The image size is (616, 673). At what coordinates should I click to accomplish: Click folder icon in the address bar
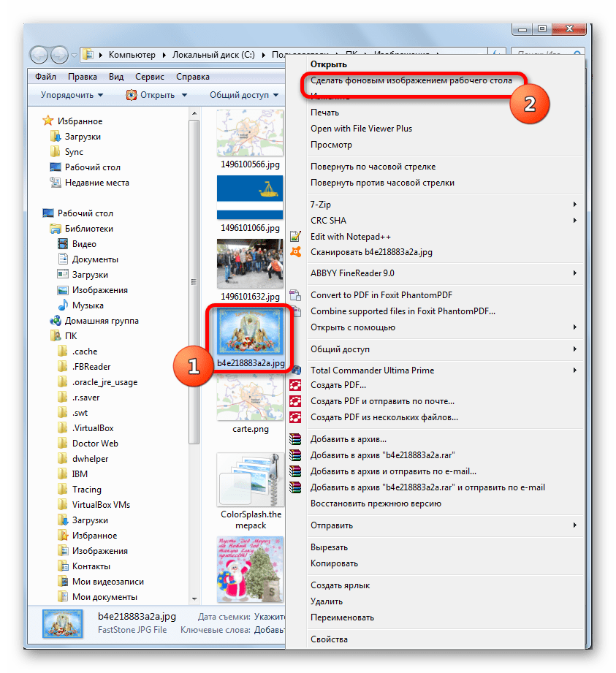pos(88,55)
